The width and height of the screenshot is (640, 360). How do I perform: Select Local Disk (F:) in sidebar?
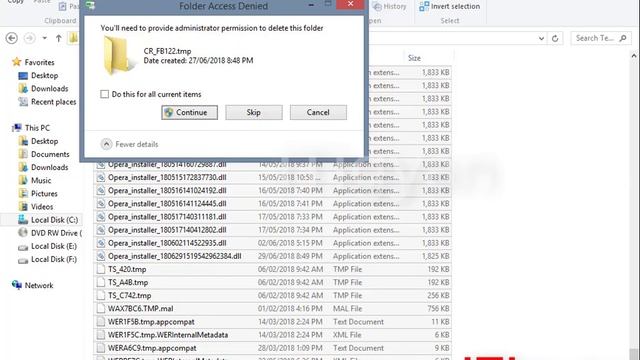pyautogui.click(x=54, y=259)
